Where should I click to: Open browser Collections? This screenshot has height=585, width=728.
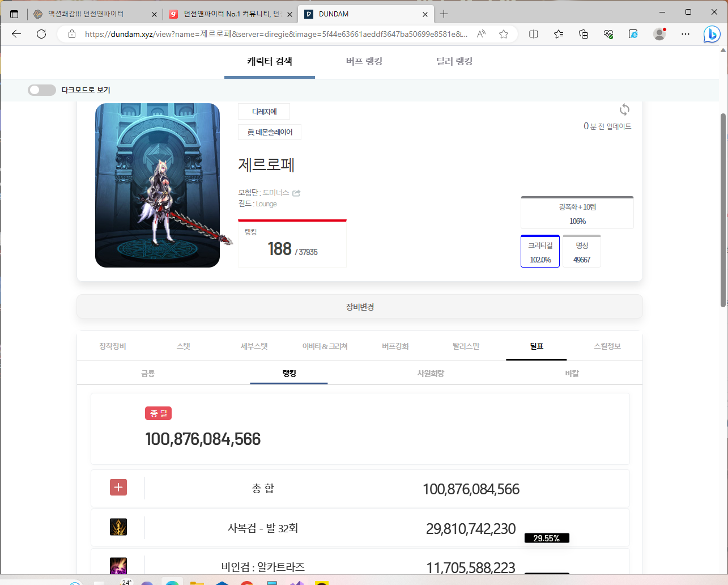tap(584, 34)
